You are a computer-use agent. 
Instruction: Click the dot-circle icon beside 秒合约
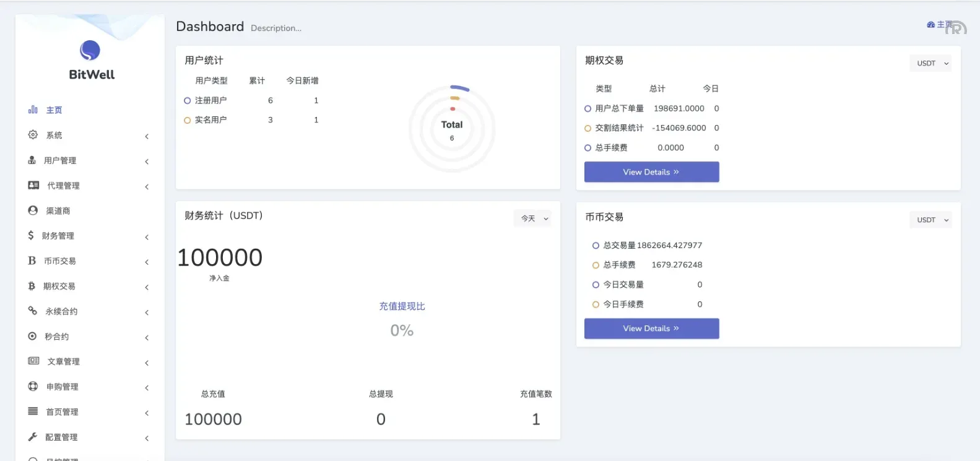(32, 336)
